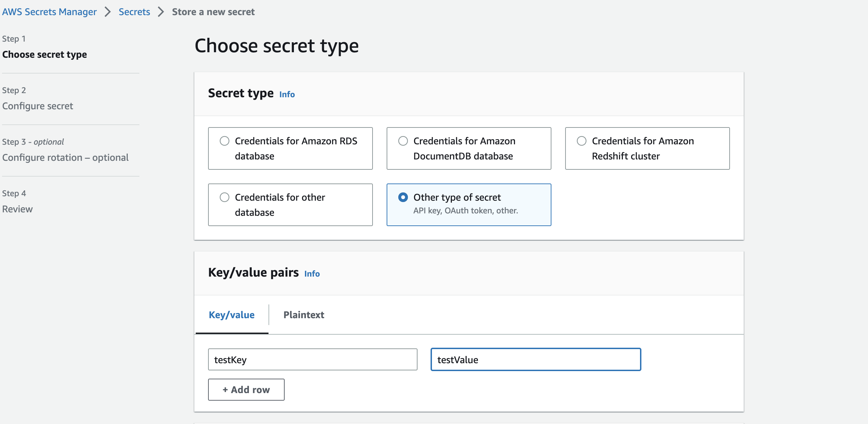Click the Add row button
868x424 pixels.
[246, 390]
